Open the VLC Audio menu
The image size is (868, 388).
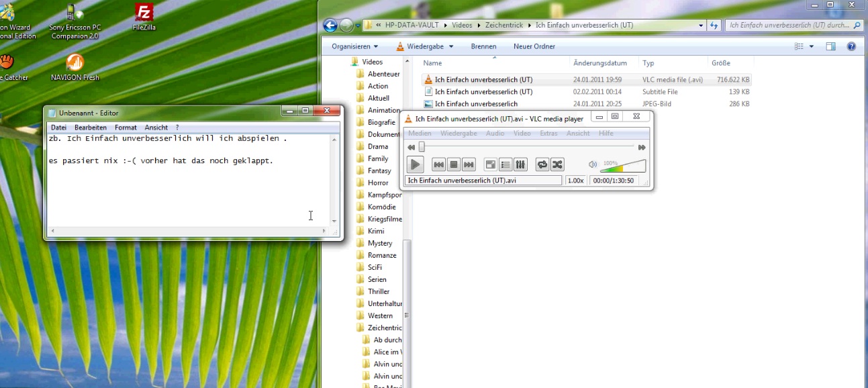(495, 134)
